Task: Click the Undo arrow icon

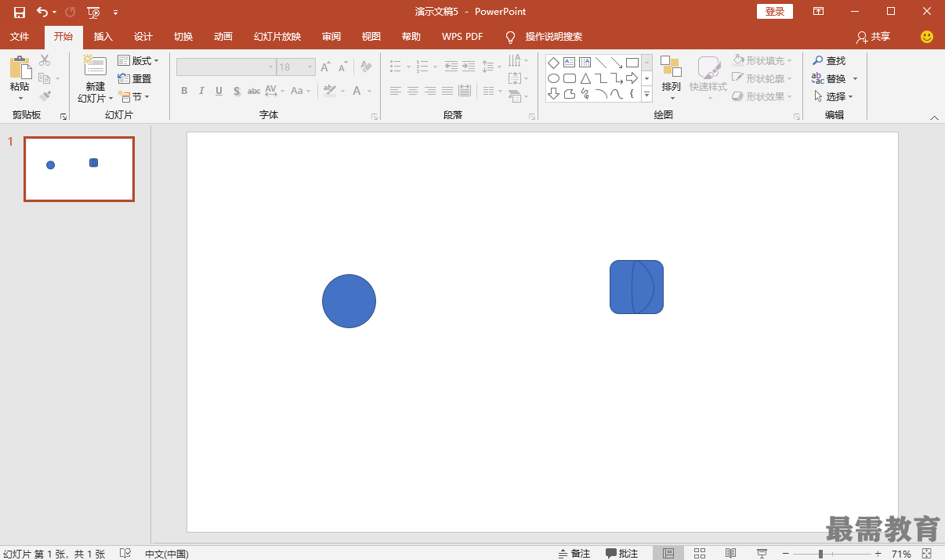Action: coord(42,12)
